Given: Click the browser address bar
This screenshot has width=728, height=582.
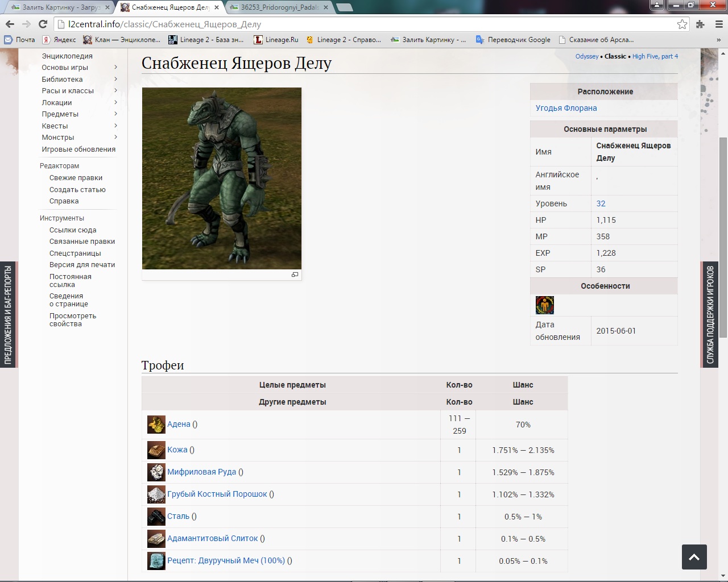Looking at the screenshot, I should (x=364, y=24).
